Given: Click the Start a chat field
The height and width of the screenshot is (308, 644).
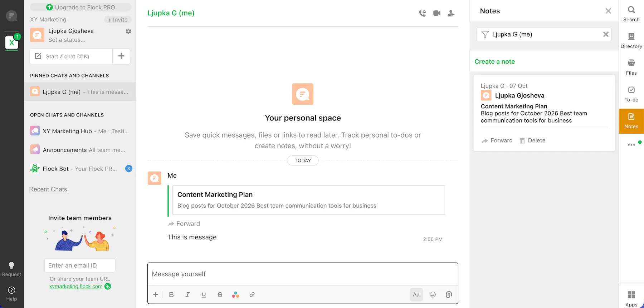Looking at the screenshot, I should click(71, 56).
